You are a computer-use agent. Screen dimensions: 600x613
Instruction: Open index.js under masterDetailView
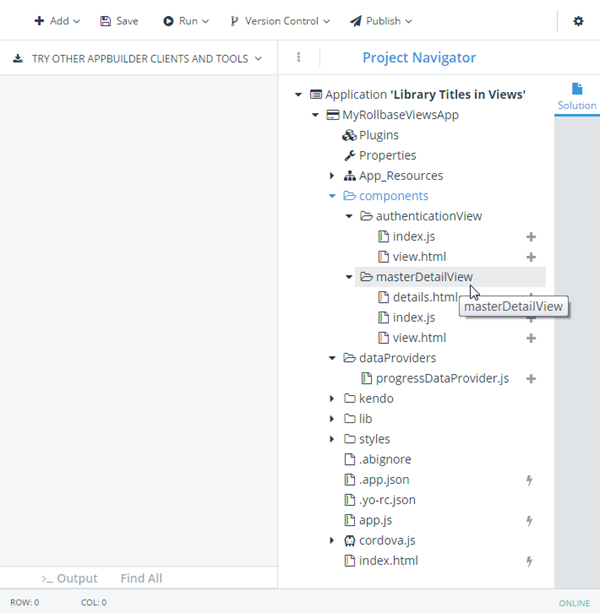[414, 318]
